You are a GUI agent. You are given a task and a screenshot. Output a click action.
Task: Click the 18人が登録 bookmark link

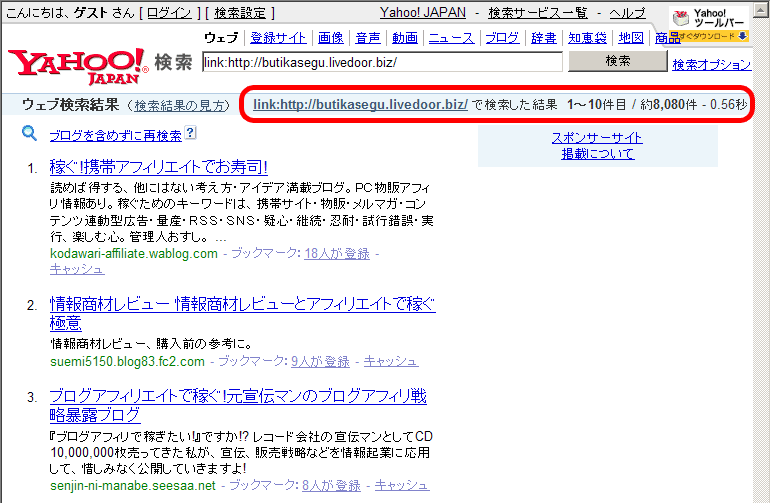tap(337, 254)
